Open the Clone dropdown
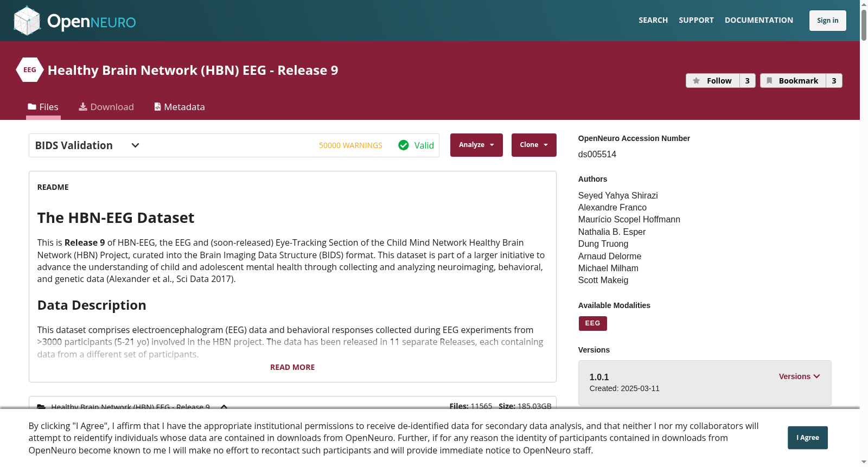This screenshot has height=467, width=868. (534, 145)
